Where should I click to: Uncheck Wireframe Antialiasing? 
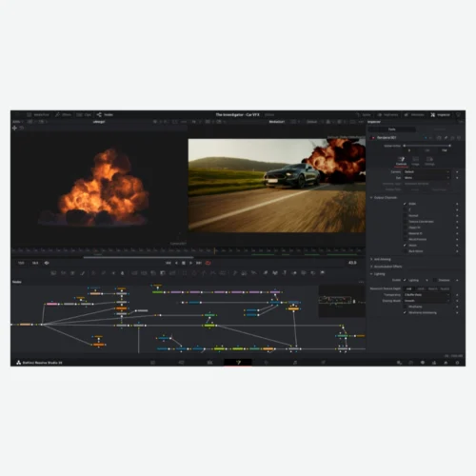(x=405, y=313)
